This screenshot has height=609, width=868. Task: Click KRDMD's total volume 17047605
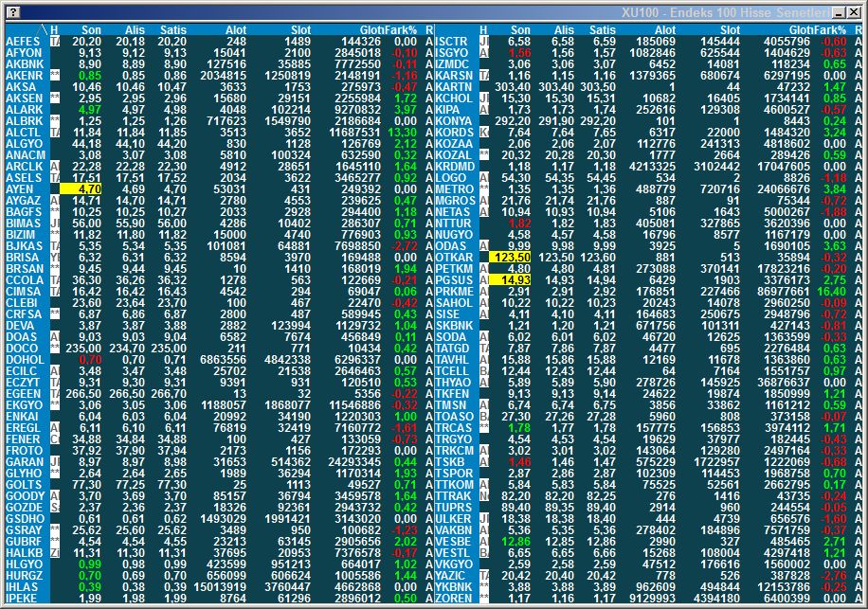pos(784,167)
